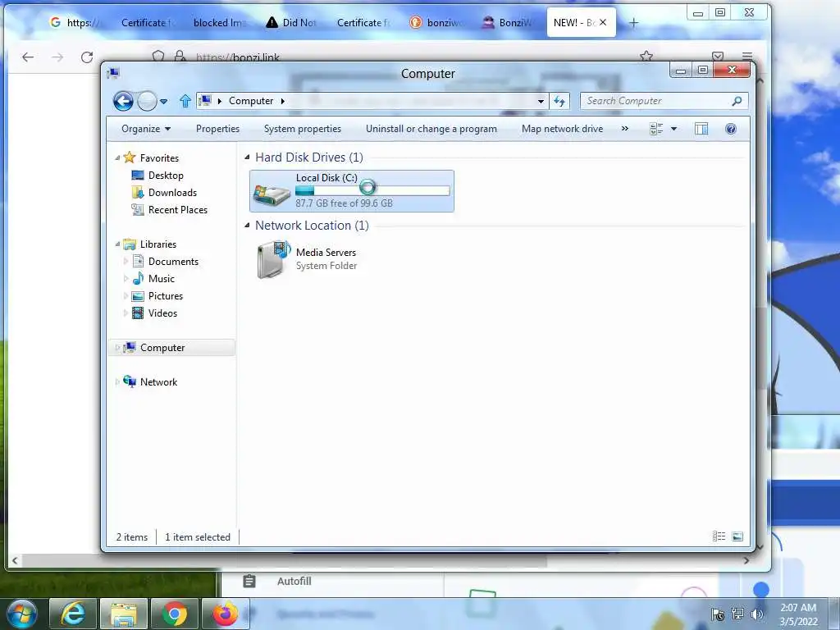Viewport: 840px width, 630px height.
Task: Collapse the Favorites group
Action: tap(117, 158)
